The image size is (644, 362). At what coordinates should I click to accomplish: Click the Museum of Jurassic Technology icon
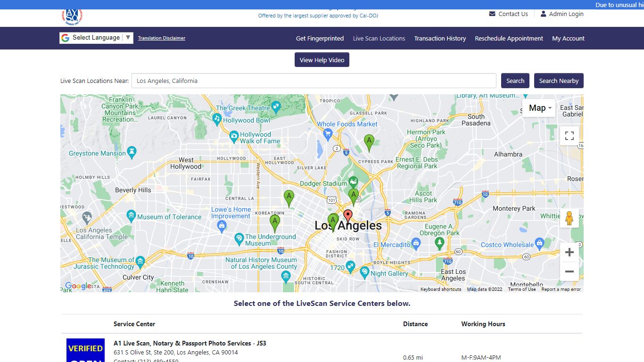coord(140,262)
